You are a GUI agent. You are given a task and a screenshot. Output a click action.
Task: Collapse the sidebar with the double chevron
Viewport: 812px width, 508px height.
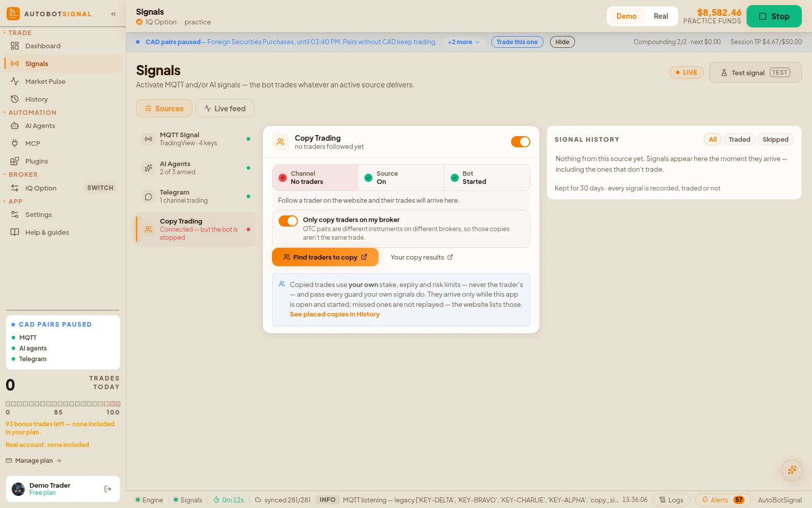tap(113, 14)
